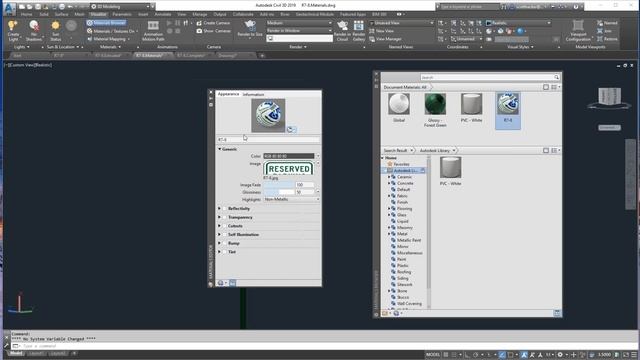This screenshot has height=360, width=640.
Task: Click the Materials Browser search field
Action: [489, 77]
